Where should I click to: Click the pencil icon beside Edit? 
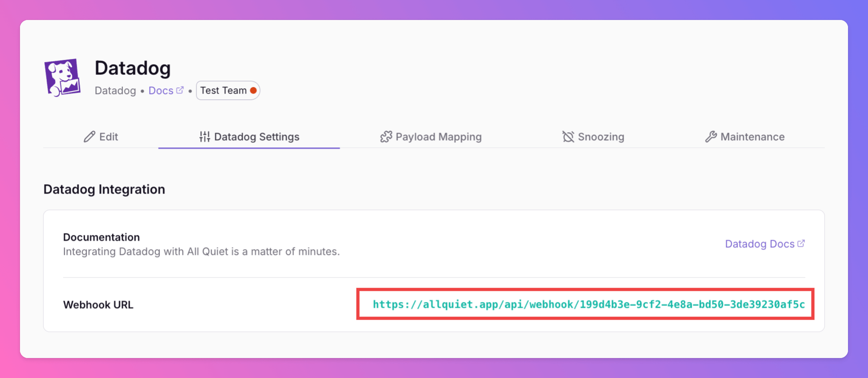click(89, 137)
